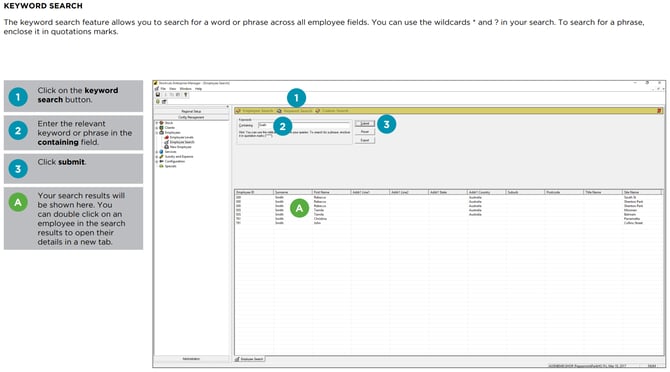Click the Reset button
Screen dimensions: 670x372
365,132
